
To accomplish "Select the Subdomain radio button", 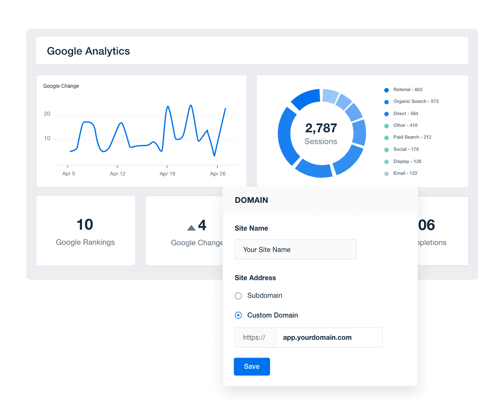I will (x=238, y=296).
